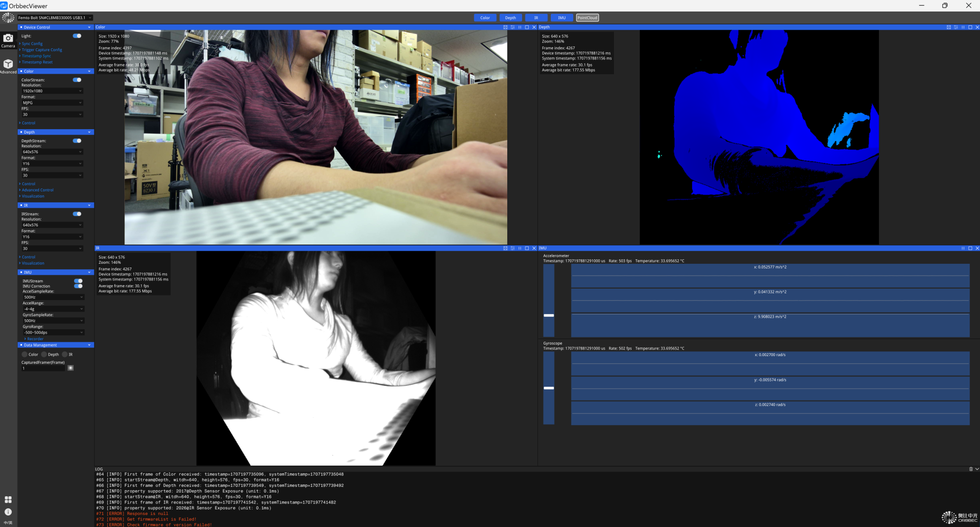Pause the IMU data stream
Screen dimensions: 980x527
click(x=963, y=248)
